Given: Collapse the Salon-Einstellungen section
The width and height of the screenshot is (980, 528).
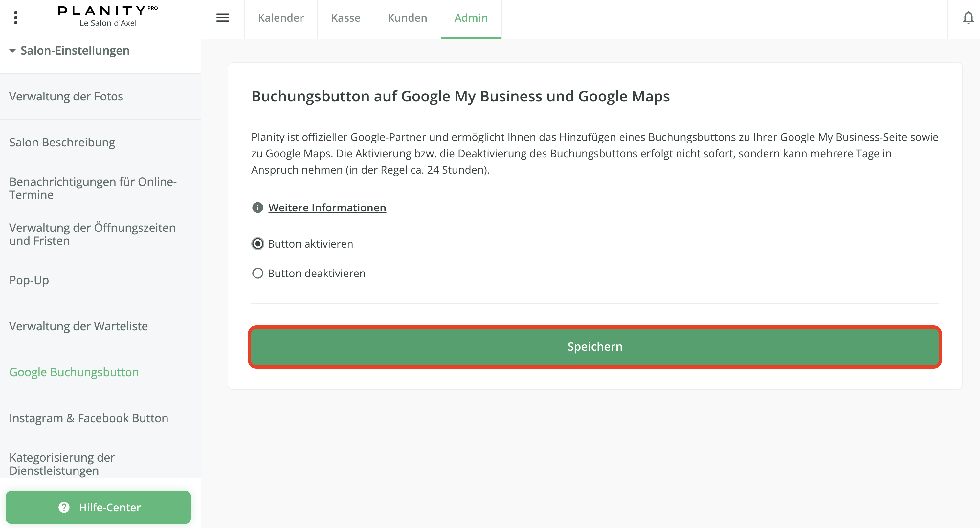Looking at the screenshot, I should coord(12,51).
